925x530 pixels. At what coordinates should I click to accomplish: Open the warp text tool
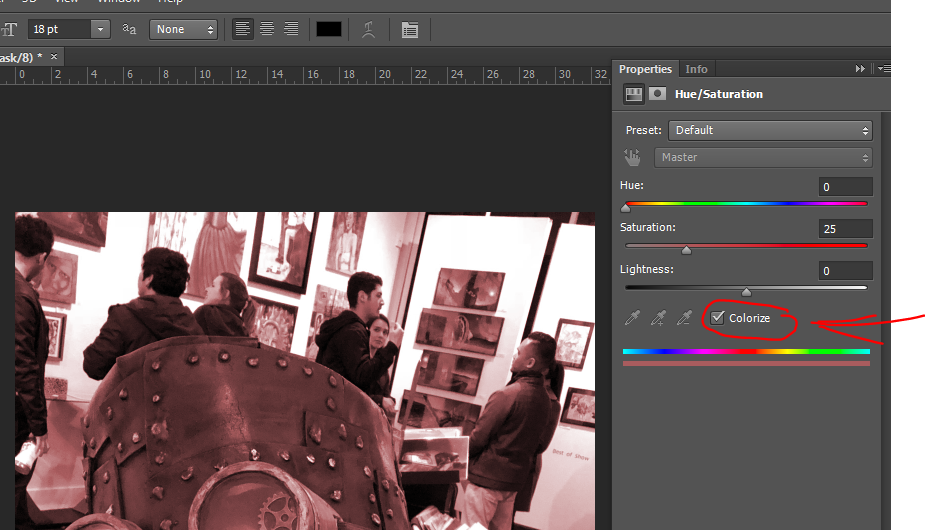pyautogui.click(x=369, y=29)
